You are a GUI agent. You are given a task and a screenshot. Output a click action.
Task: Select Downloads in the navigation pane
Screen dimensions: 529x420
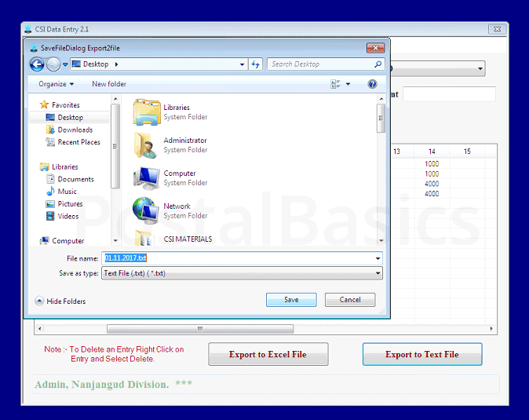click(x=75, y=130)
